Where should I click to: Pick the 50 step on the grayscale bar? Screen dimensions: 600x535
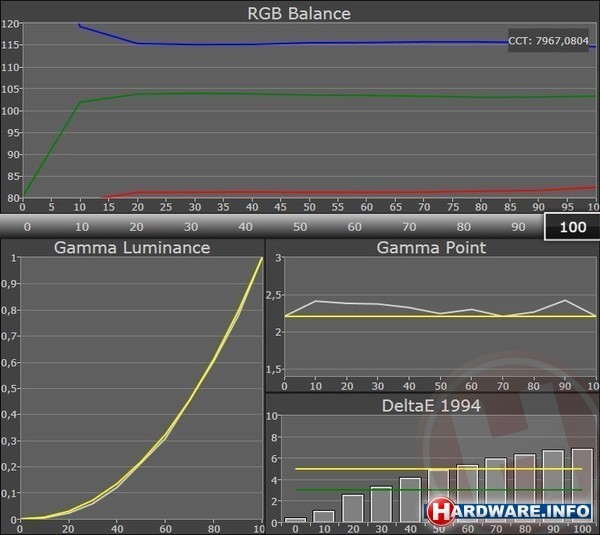298,227
